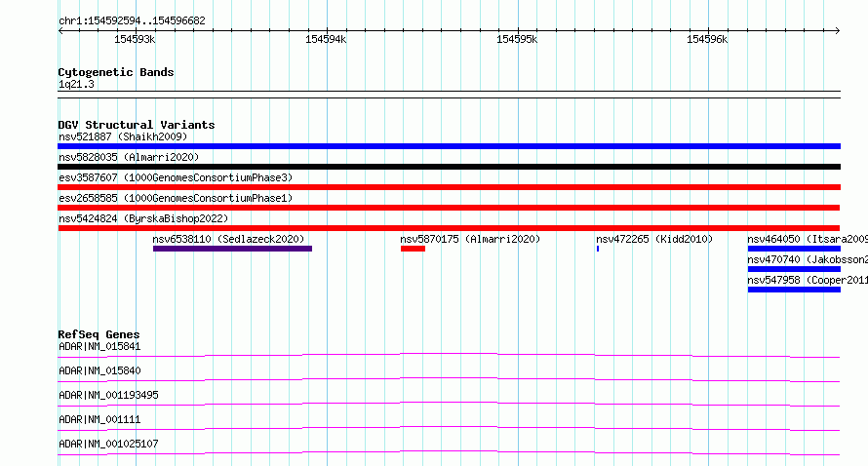Click the chr1:154592594..154596682 coordinate text
The width and height of the screenshot is (868, 466).
(132, 21)
